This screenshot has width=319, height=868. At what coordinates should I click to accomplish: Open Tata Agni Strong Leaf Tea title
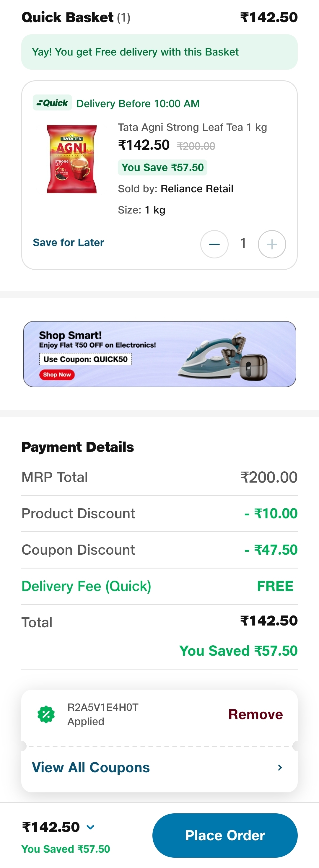pyautogui.click(x=192, y=127)
